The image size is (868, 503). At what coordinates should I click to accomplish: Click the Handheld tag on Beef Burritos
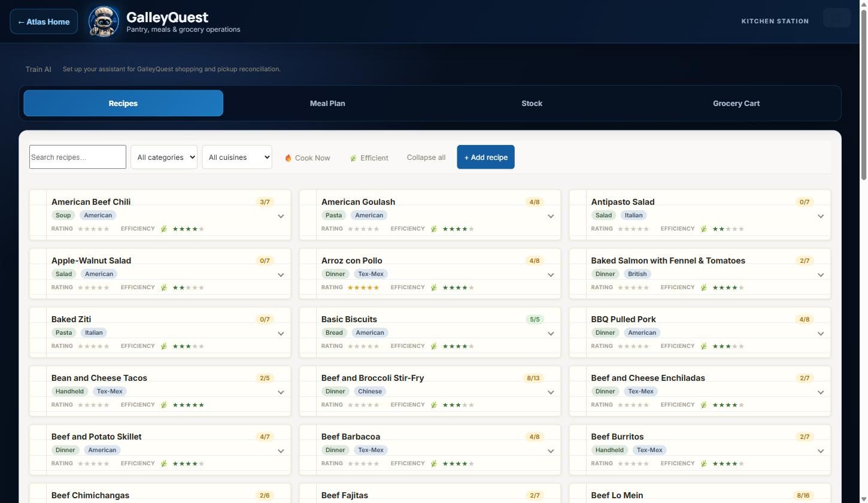click(x=609, y=450)
